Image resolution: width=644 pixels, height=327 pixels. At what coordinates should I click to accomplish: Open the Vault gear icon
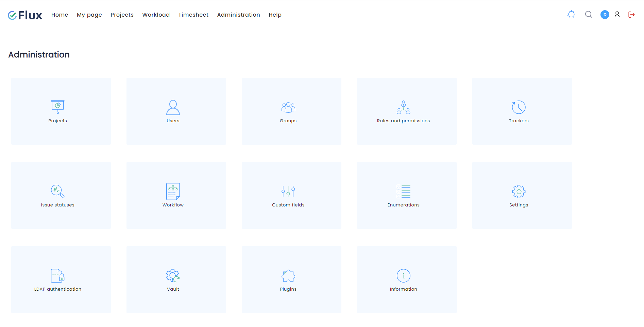(173, 275)
